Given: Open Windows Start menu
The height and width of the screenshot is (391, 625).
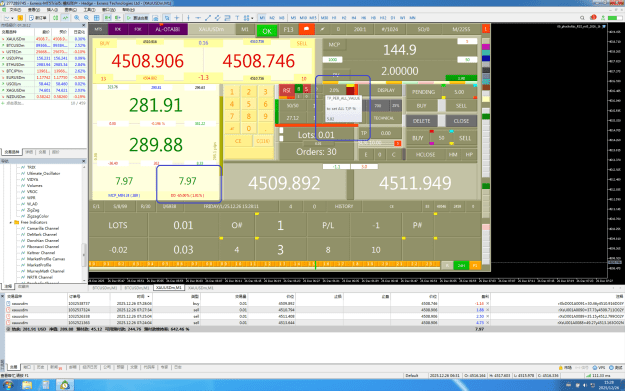Looking at the screenshot, I should coord(8,385).
